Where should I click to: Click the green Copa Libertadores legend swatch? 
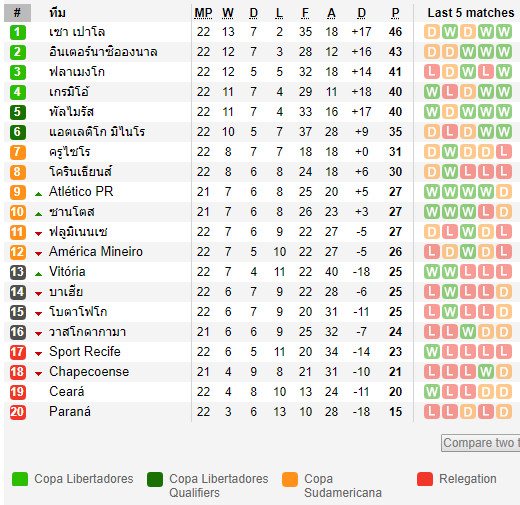(x=20, y=479)
